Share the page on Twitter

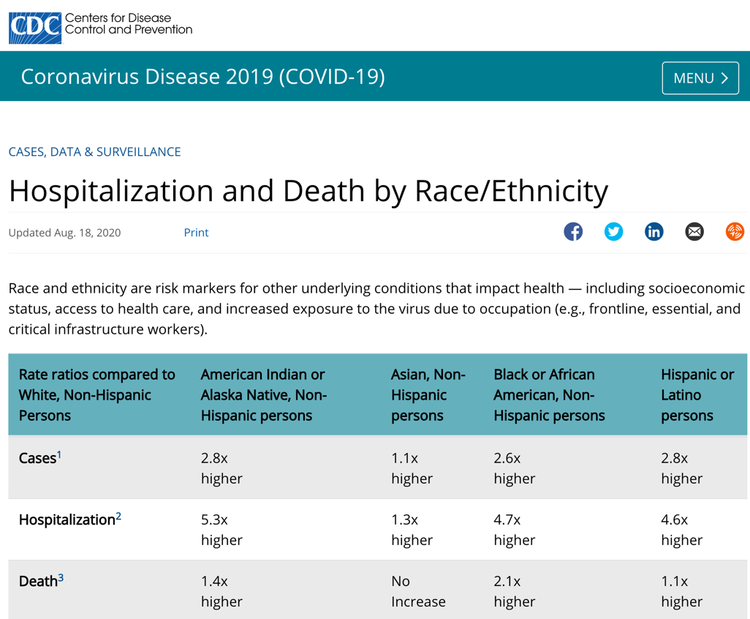614,232
